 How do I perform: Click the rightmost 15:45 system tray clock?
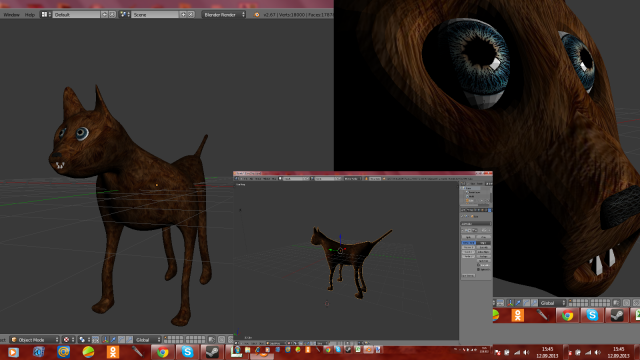[x=618, y=352]
